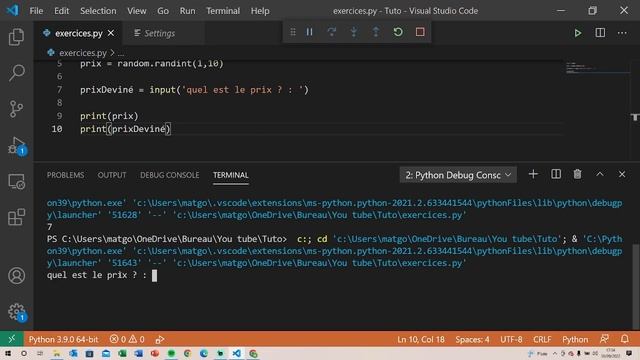Click Ln 10, Col 18 indicator

point(421,339)
